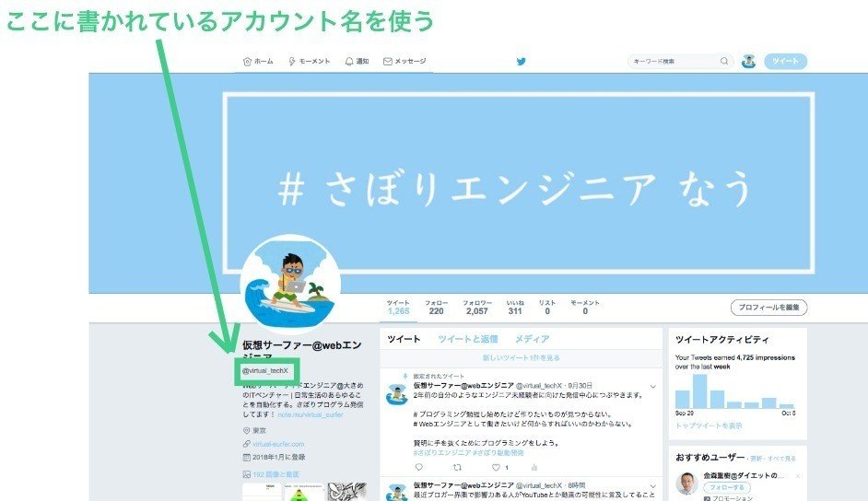868x501 pixels.
Task: Expand the pinned tweet options chevron
Action: point(652,387)
